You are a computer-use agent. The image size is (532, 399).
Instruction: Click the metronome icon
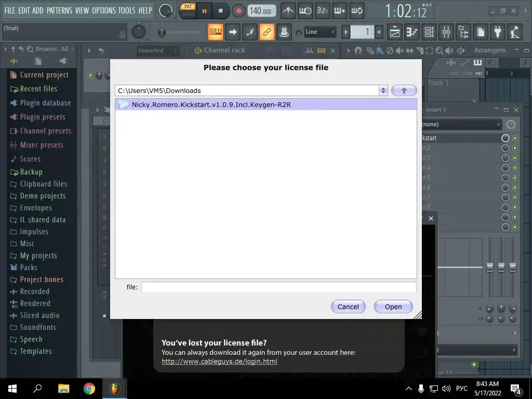click(x=288, y=11)
